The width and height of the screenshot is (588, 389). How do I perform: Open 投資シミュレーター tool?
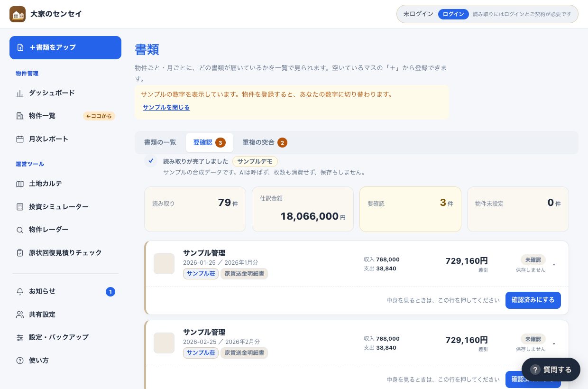click(65, 207)
